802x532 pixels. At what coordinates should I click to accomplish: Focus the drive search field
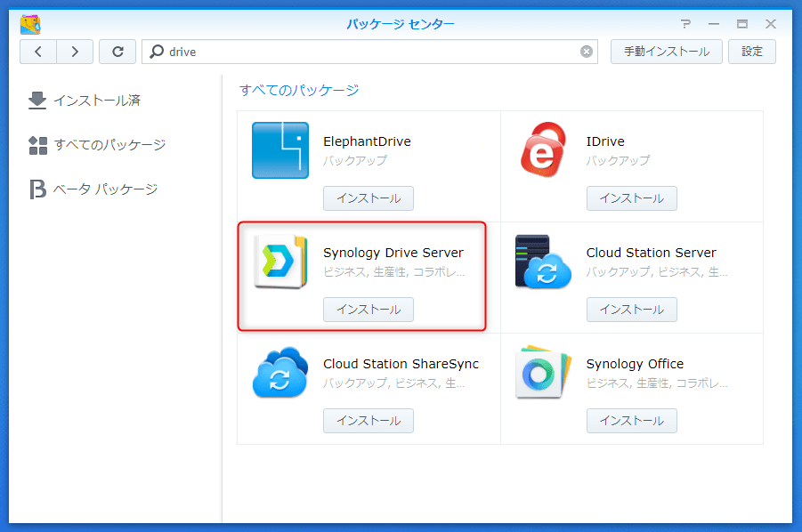click(369, 52)
